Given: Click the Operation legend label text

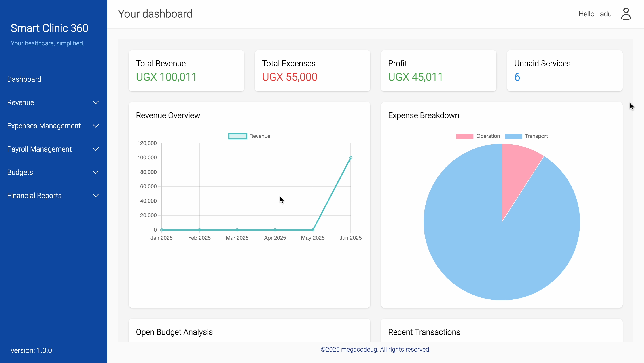Looking at the screenshot, I should click(x=488, y=136).
